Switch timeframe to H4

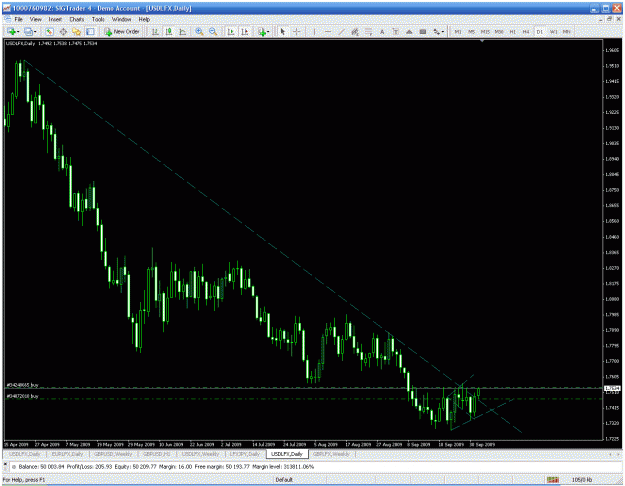[x=526, y=31]
